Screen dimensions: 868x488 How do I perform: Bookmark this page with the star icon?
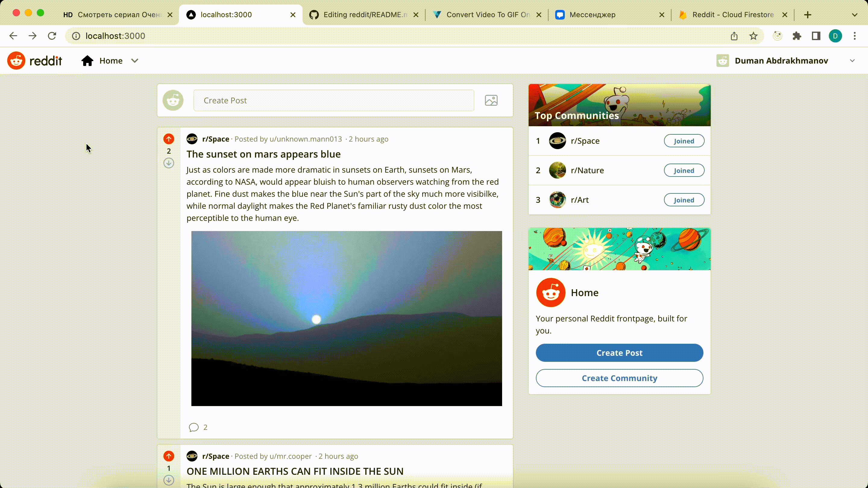[753, 36]
